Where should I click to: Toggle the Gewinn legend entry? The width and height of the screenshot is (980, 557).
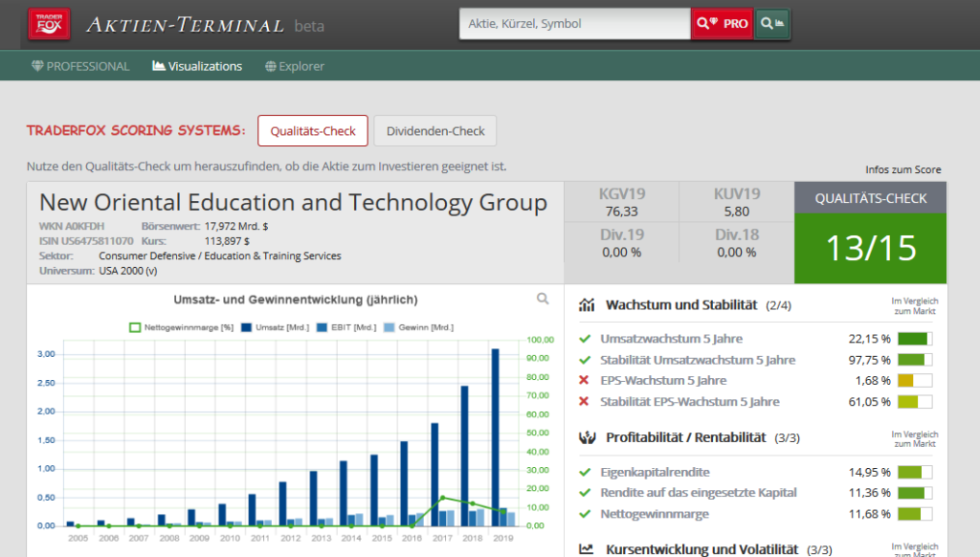pyautogui.click(x=419, y=327)
